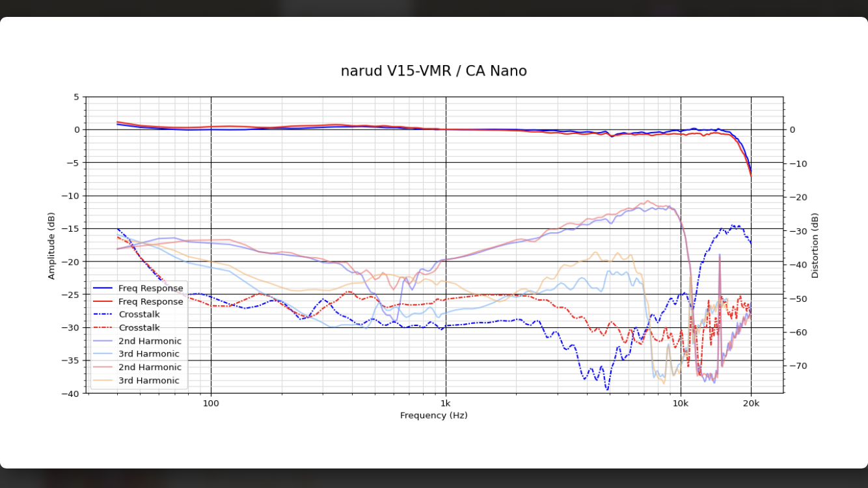Click the light blue 3rd Harmonic legend entry
Screen dimensions: 868x488
(136, 354)
